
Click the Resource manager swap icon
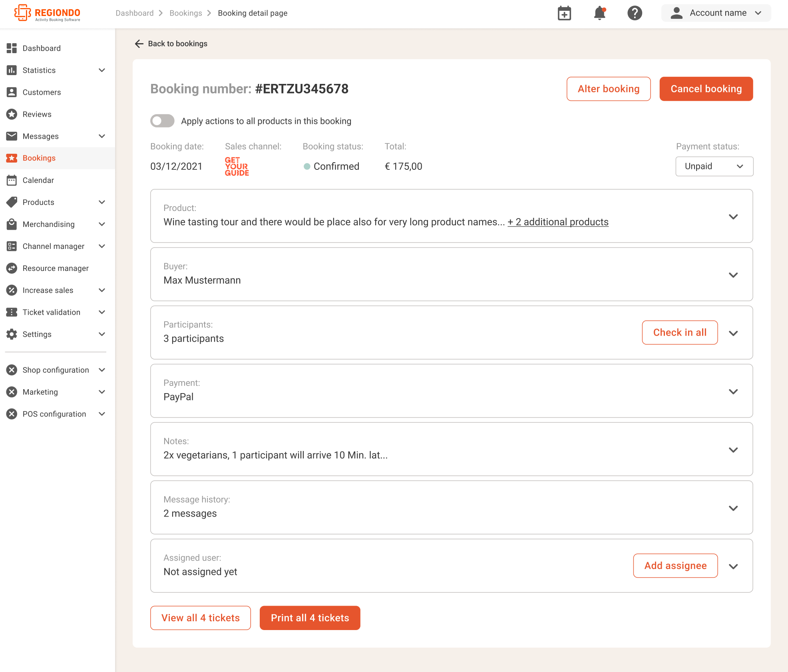tap(12, 268)
